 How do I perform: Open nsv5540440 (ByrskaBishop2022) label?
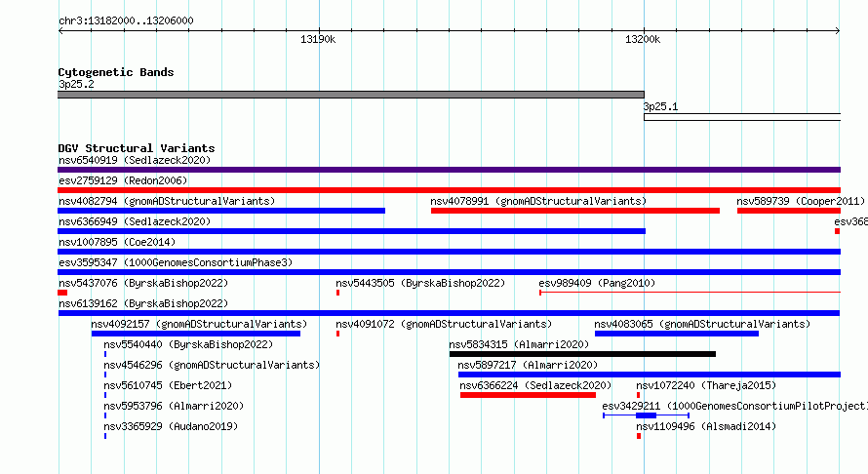(188, 344)
